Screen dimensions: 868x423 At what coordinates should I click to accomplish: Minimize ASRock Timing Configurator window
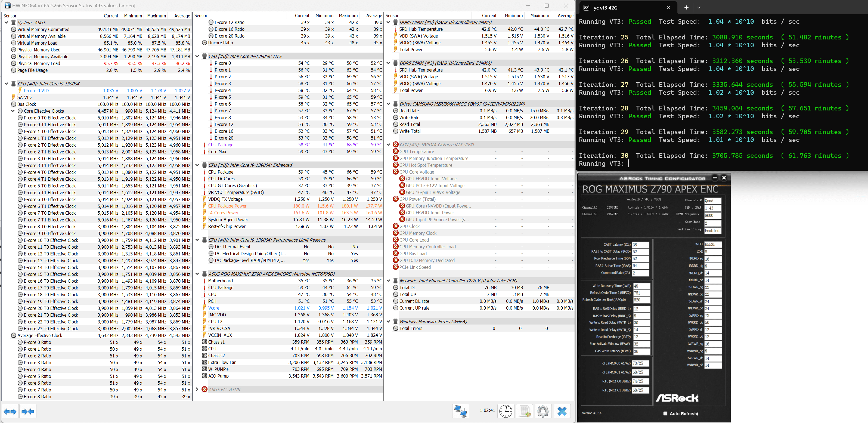point(715,178)
